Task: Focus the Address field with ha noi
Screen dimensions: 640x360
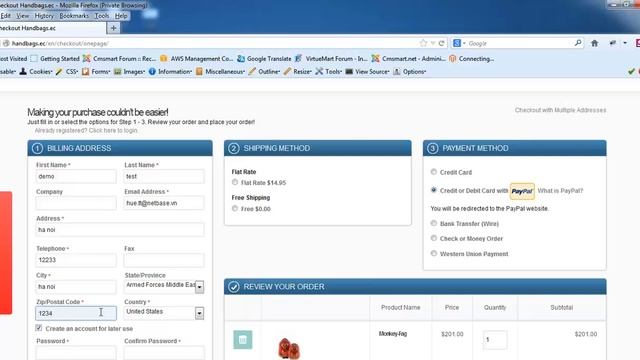Action: coord(120,230)
